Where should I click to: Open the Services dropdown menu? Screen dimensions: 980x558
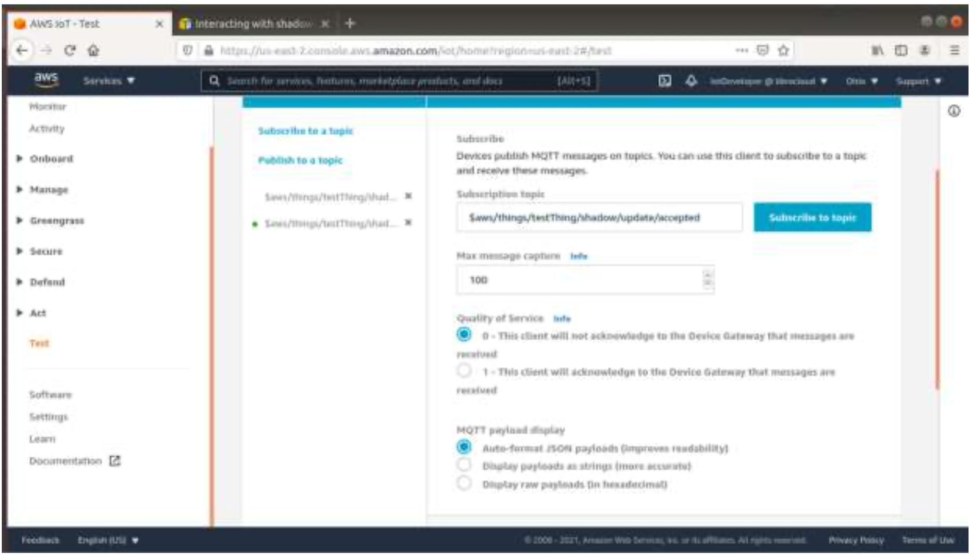109,81
